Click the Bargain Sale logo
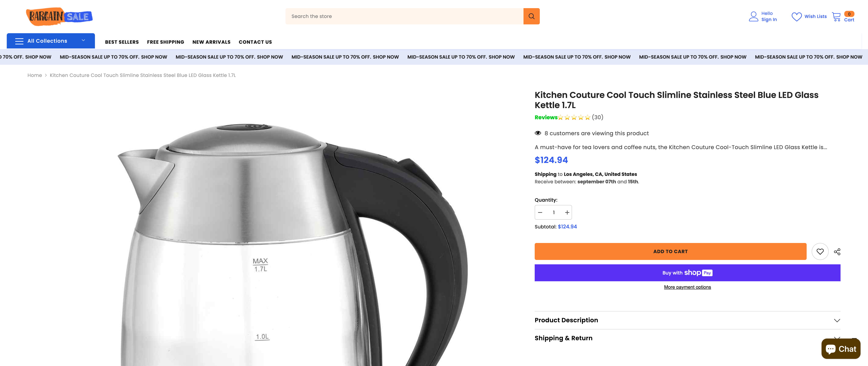This screenshot has width=868, height=366. pyautogui.click(x=59, y=16)
